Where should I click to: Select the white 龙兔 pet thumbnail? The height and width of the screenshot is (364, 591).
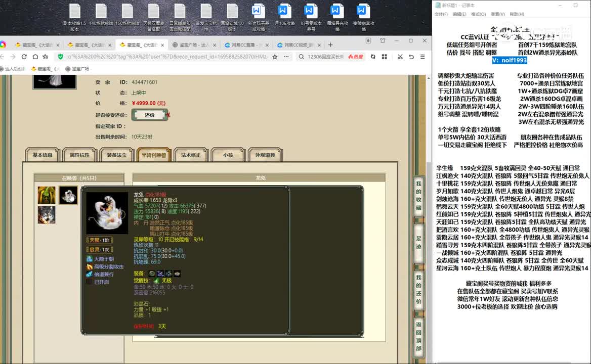68,195
